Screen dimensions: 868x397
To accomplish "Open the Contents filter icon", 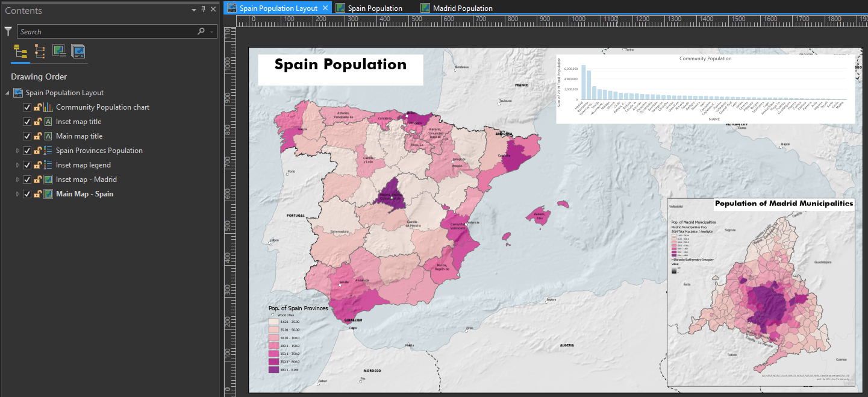I will [x=8, y=31].
